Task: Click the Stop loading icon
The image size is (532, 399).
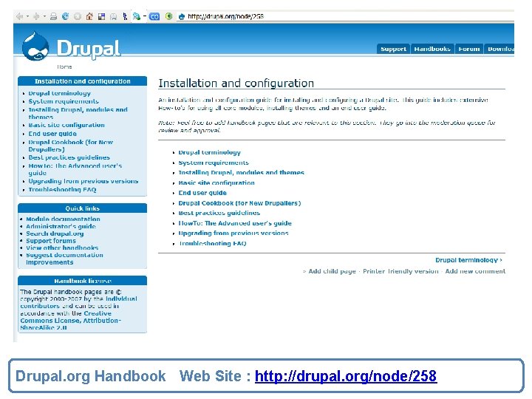Action: tap(78, 16)
